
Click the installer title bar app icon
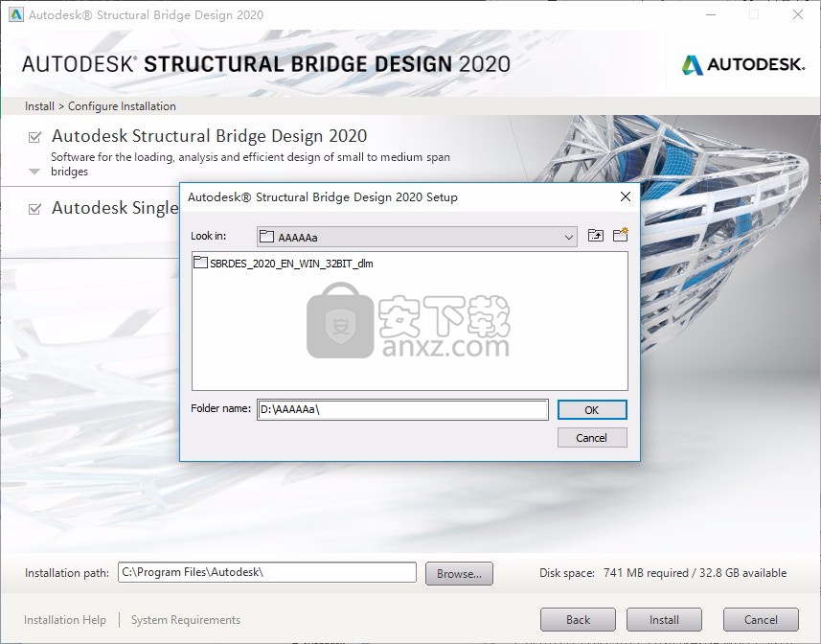[16, 14]
